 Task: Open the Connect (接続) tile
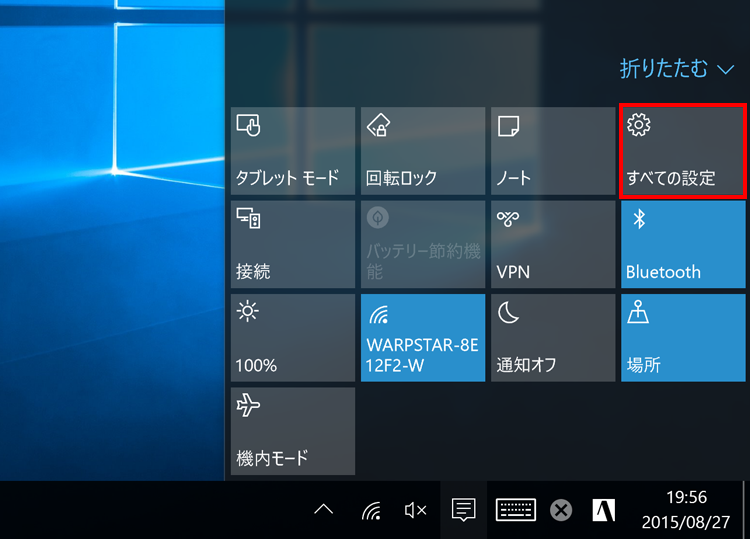pyautogui.click(x=293, y=244)
